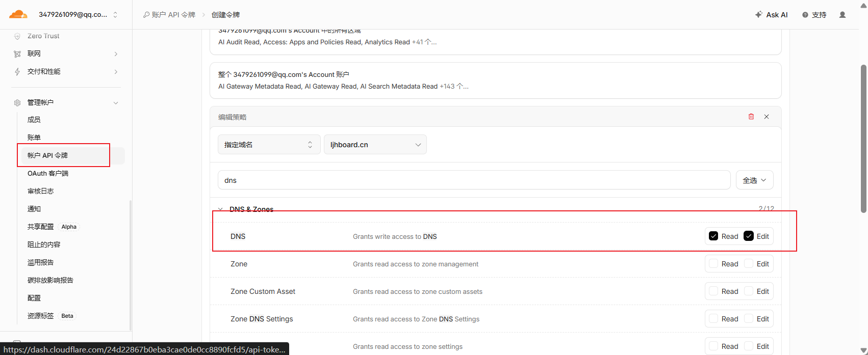Open 通知 in the sidebar
868x355 pixels.
tap(34, 209)
